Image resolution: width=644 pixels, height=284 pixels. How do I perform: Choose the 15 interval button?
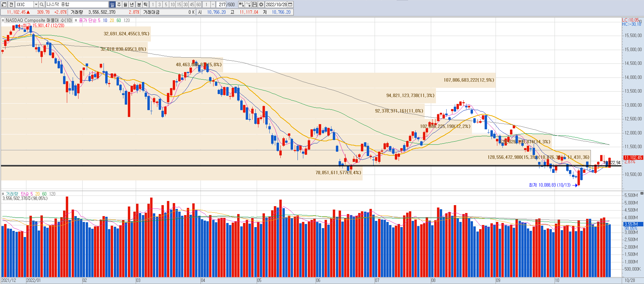(x=179, y=4)
